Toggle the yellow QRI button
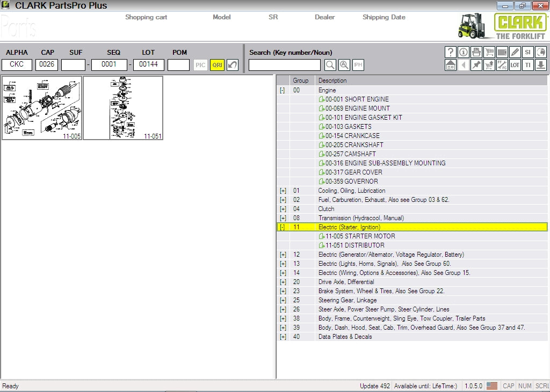 point(217,65)
